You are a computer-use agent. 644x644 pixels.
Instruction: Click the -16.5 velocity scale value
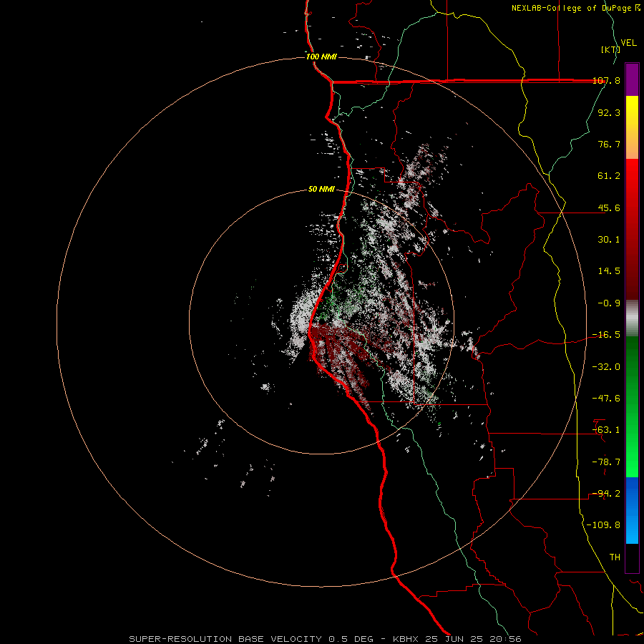coord(606,335)
